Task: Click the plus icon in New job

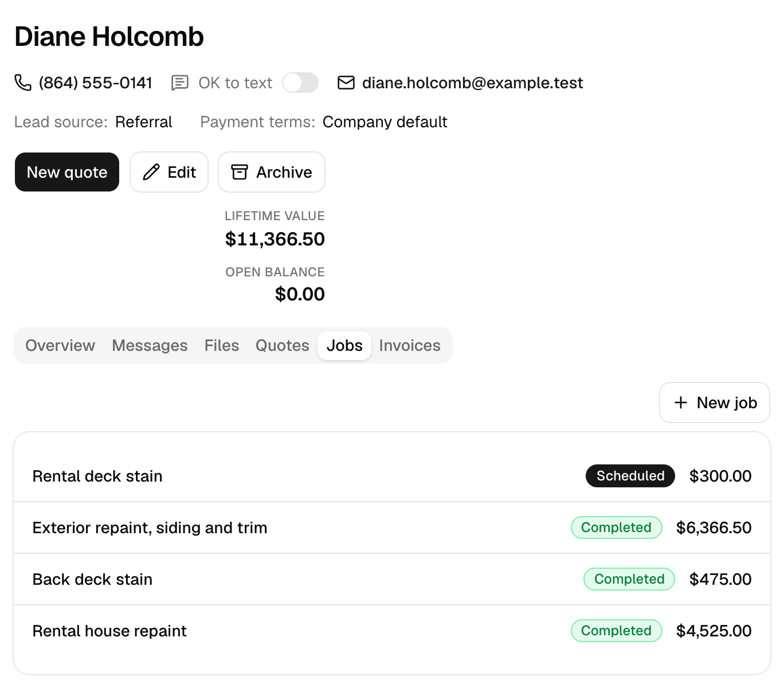Action: (681, 402)
